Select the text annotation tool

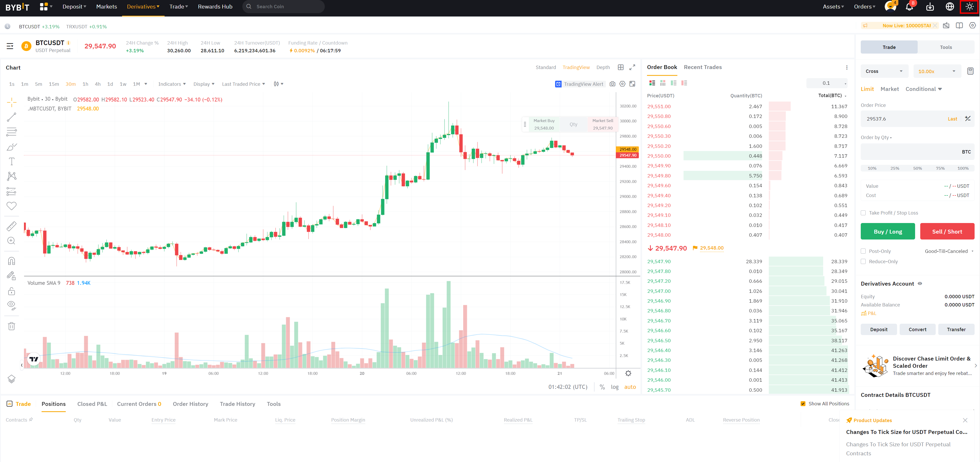[x=11, y=162]
